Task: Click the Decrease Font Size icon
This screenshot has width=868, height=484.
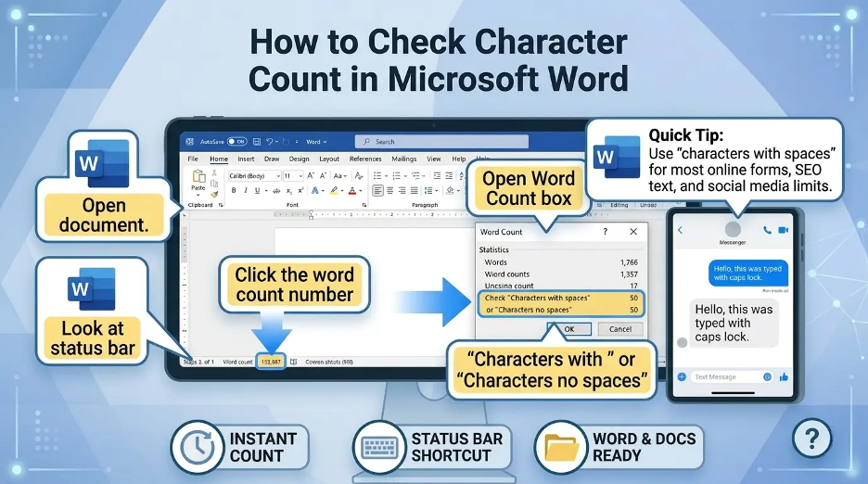Action: pos(324,175)
